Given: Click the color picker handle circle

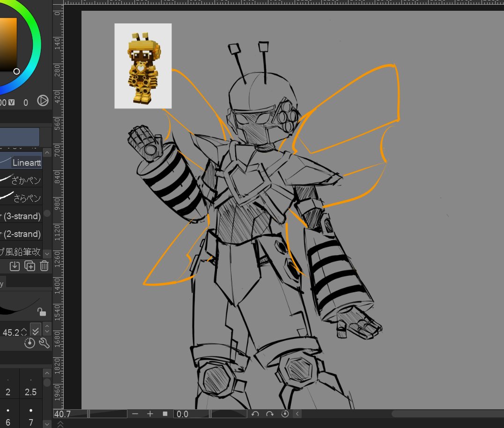Looking at the screenshot, I should [16, 71].
